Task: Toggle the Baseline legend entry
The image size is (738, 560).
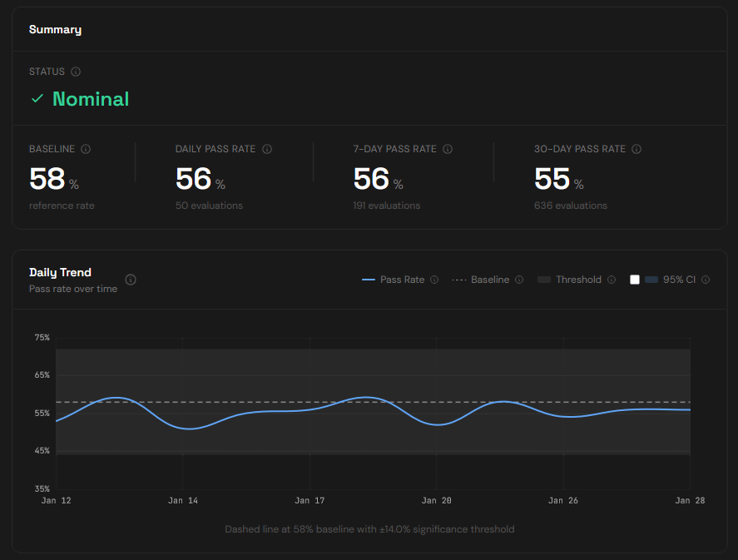Action: (481, 280)
